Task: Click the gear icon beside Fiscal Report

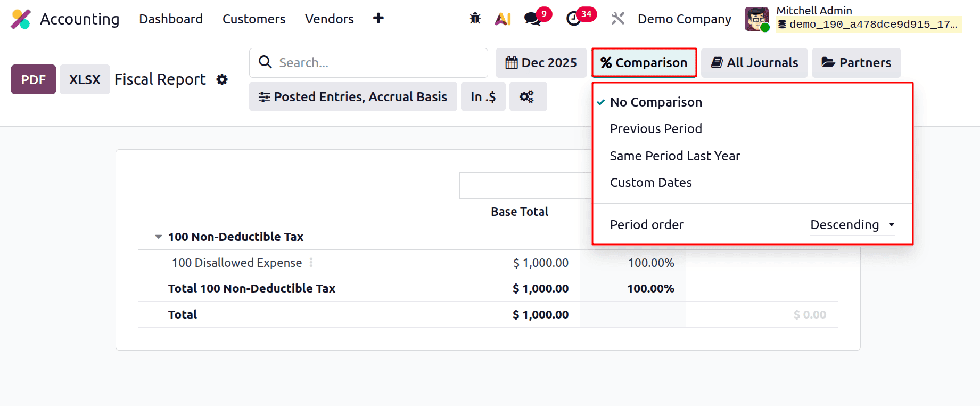Action: point(222,79)
